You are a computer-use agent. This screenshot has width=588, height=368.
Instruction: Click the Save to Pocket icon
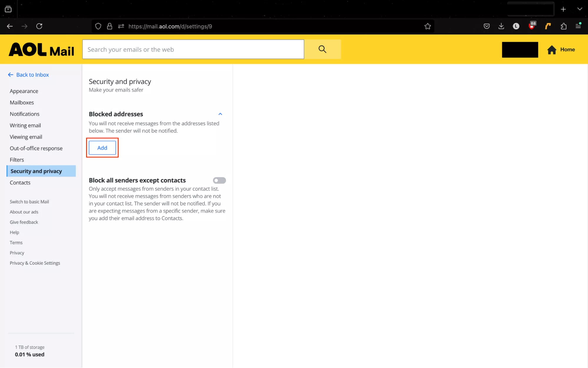click(x=487, y=26)
